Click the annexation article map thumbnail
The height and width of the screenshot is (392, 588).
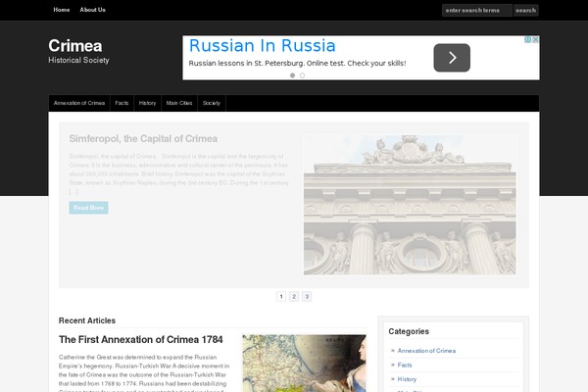click(x=304, y=364)
